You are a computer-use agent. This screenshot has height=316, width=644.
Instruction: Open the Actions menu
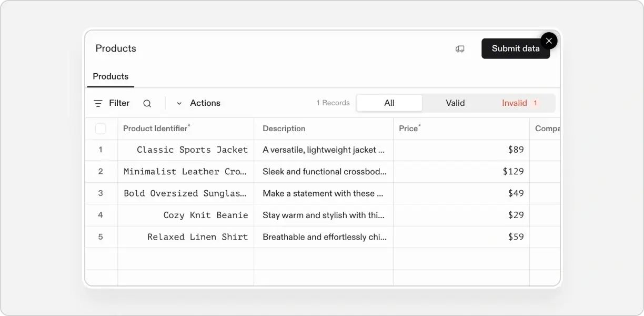coord(205,103)
